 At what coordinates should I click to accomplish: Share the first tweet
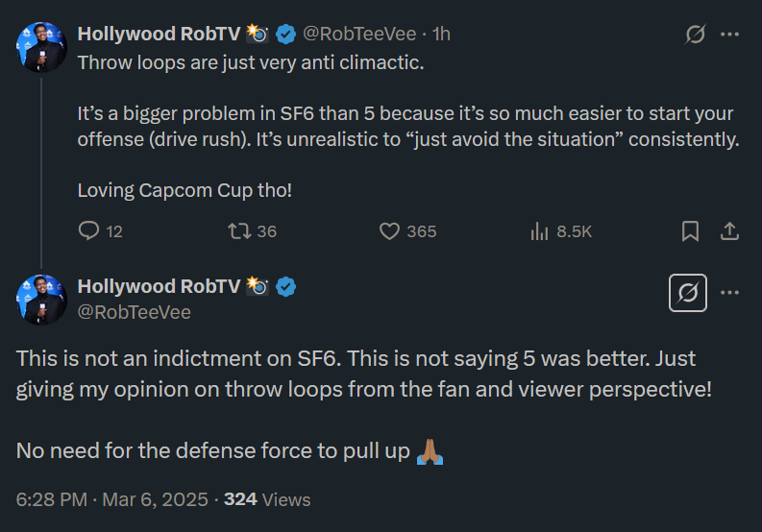[729, 231]
